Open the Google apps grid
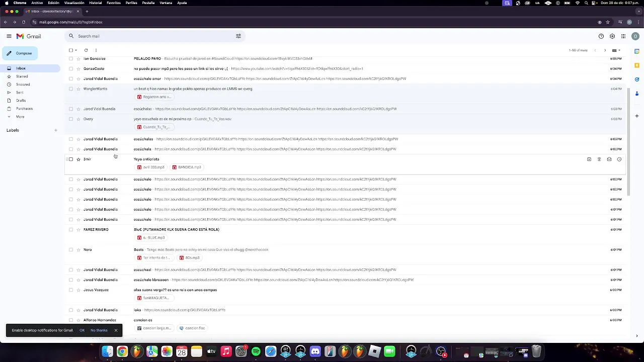Image resolution: width=644 pixels, height=362 pixels. coord(623,36)
